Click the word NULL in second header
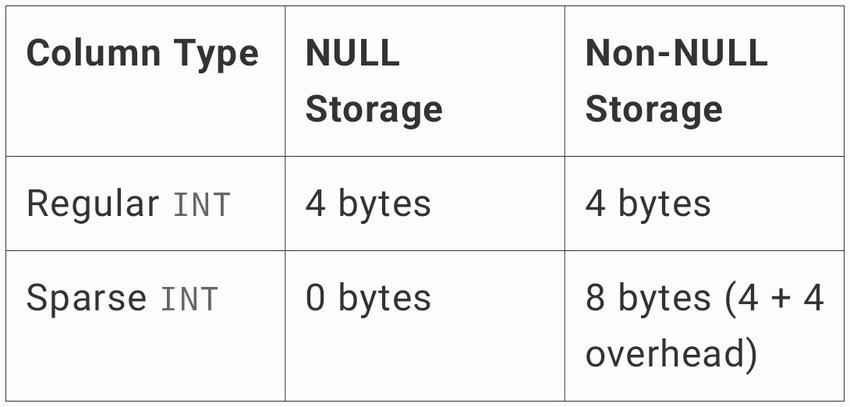Image resolution: width=850 pixels, height=407 pixels. point(353,53)
